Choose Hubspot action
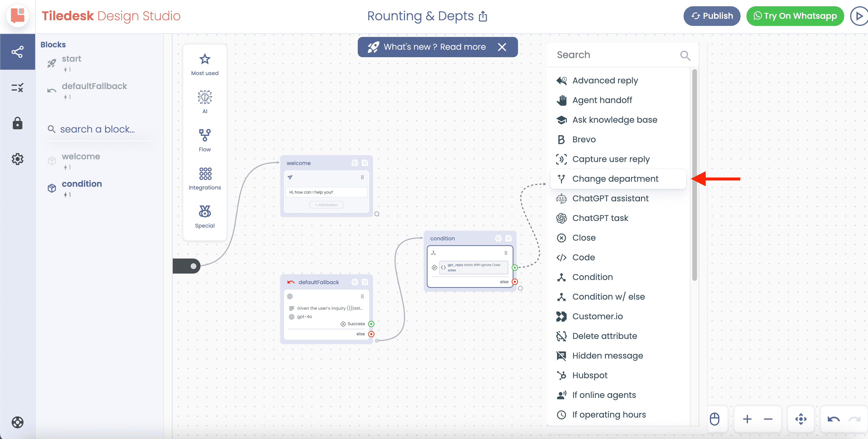 pos(618,375)
